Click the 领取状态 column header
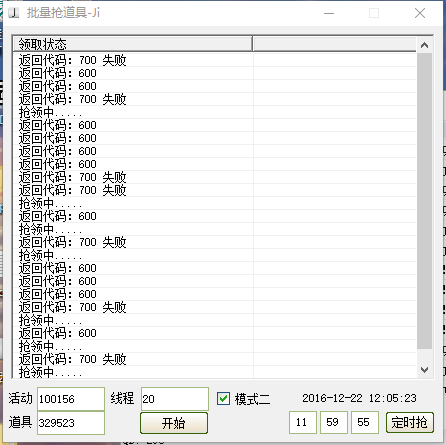The width and height of the screenshot is (446, 445). click(132, 44)
